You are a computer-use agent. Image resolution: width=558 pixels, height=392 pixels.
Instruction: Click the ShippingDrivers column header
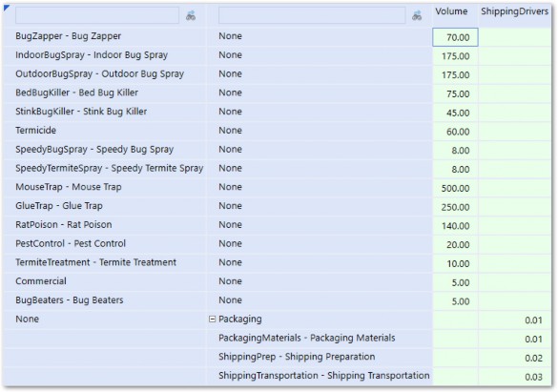tap(514, 11)
